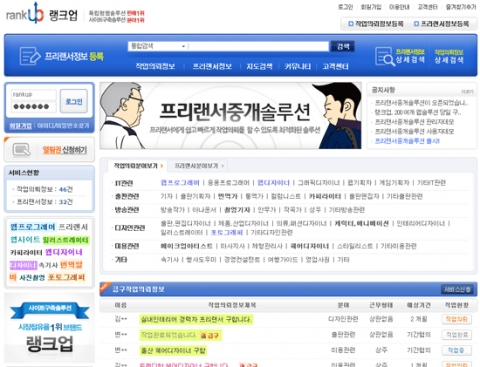Open the IT관련 category
Image resolution: width=480 pixels, height=367 pixels.
124,183
